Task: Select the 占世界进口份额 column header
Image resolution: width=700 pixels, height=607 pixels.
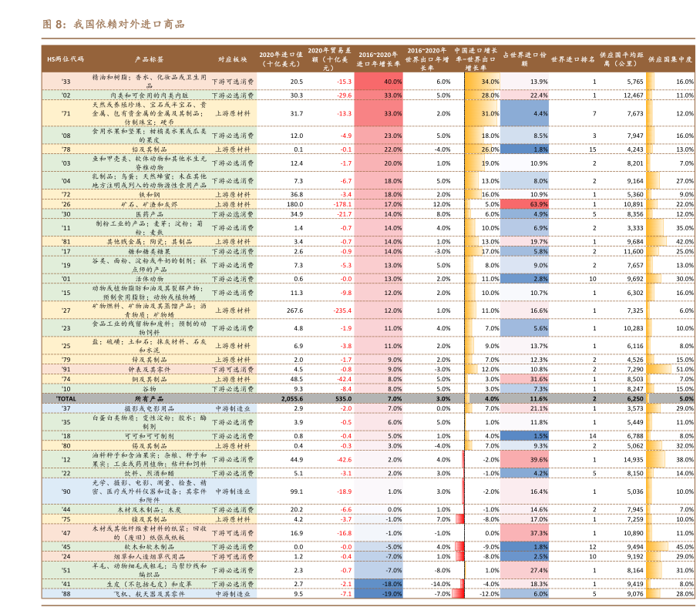Action: pyautogui.click(x=525, y=59)
